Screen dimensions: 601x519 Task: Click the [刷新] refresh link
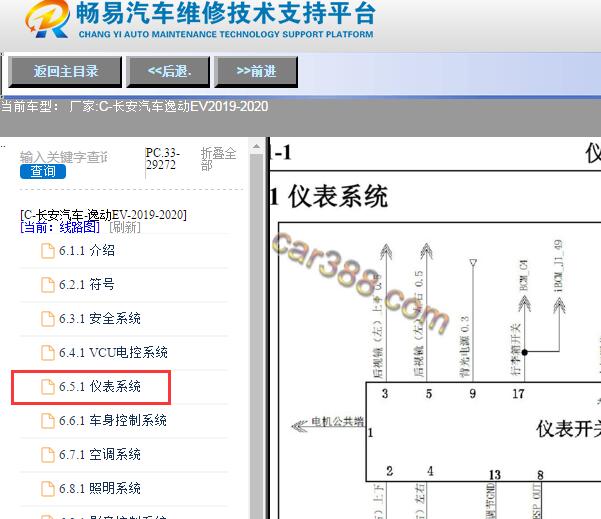[x=125, y=227]
